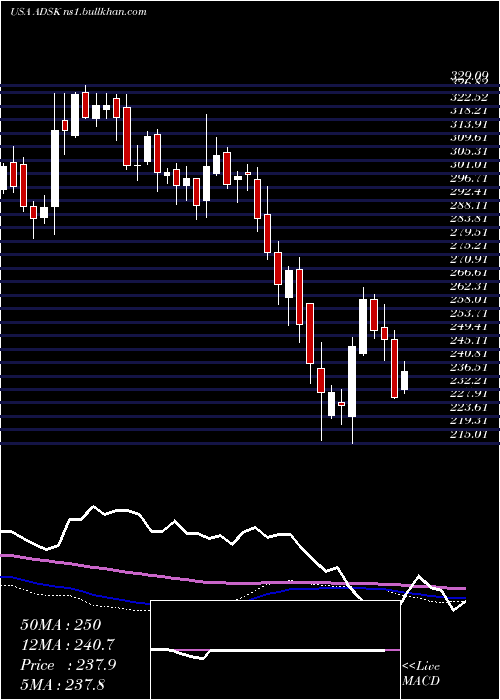
Task: Click the 5MA : 237.8 readout
Action: (x=65, y=684)
